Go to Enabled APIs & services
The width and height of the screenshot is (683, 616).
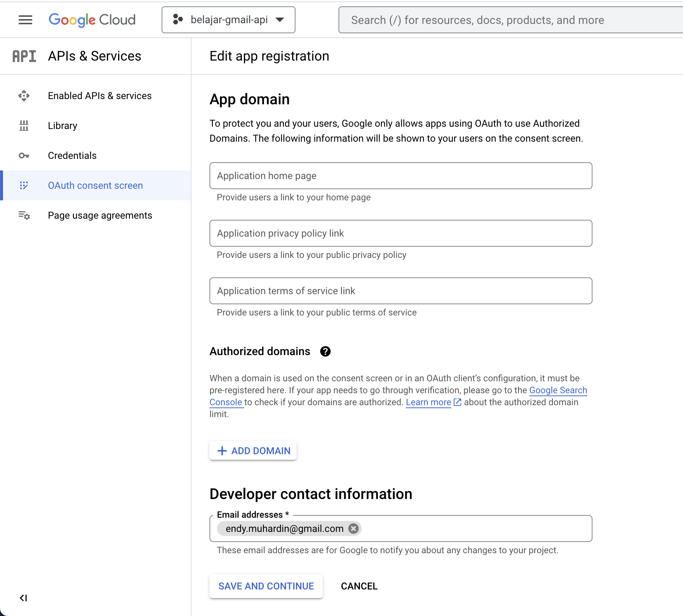[x=95, y=96]
